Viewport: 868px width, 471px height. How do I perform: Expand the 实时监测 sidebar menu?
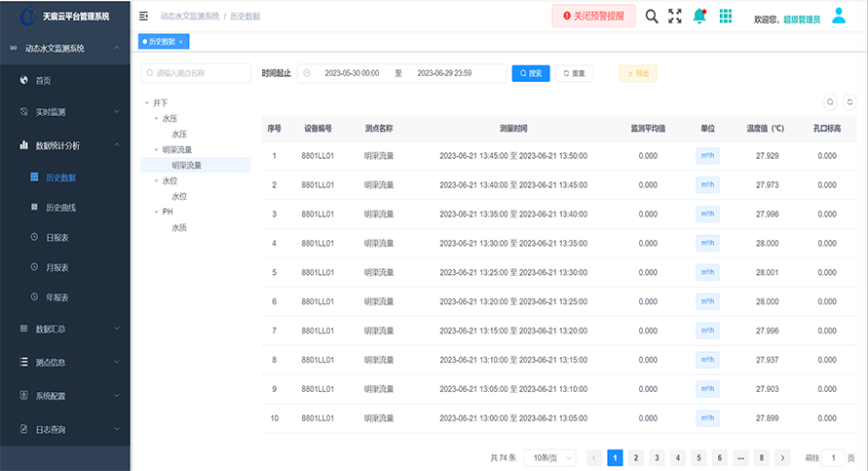(x=64, y=112)
